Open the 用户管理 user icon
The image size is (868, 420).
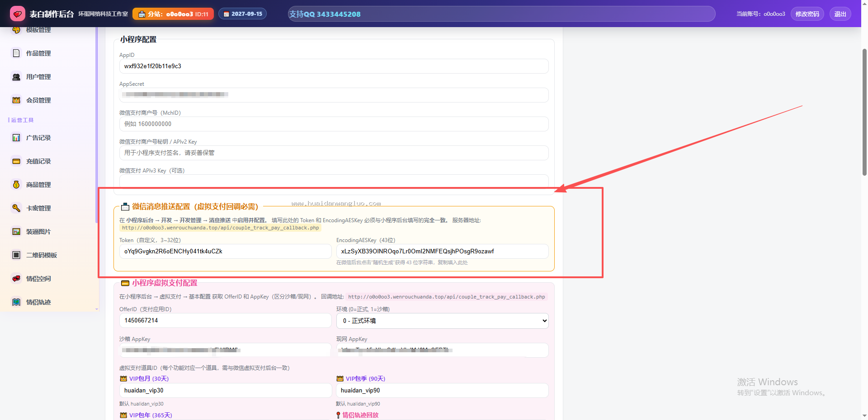click(16, 77)
